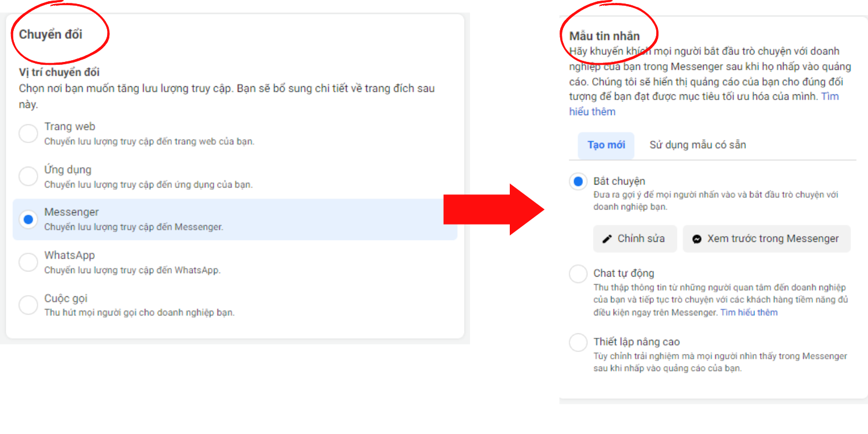Select the Trang web radio option
This screenshot has width=868, height=434.
click(x=28, y=134)
